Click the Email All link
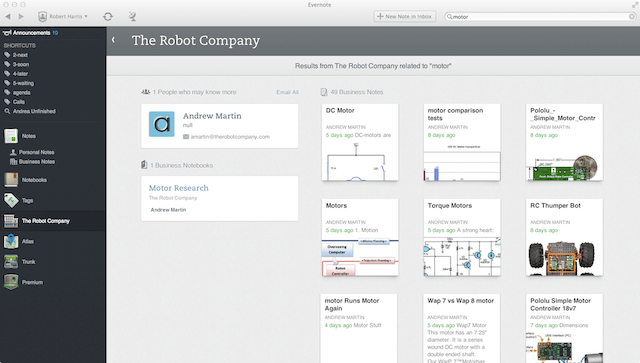Viewport: 640px width, 363px height. point(287,92)
